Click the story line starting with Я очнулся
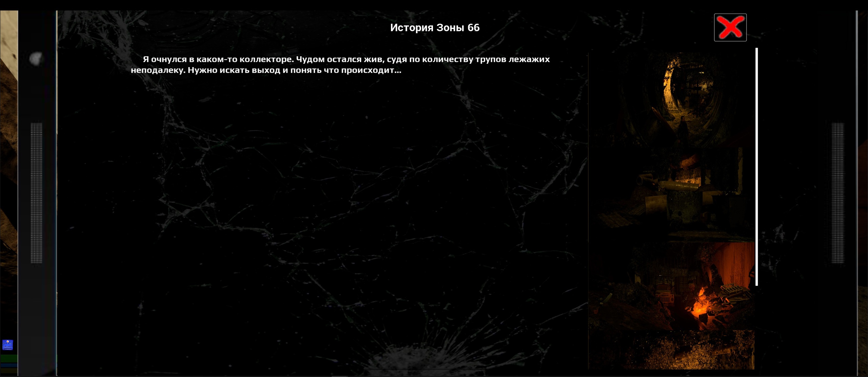 pyautogui.click(x=346, y=59)
